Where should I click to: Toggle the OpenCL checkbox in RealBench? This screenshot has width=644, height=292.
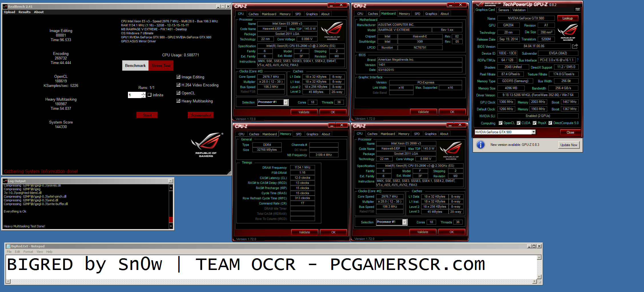click(x=178, y=93)
